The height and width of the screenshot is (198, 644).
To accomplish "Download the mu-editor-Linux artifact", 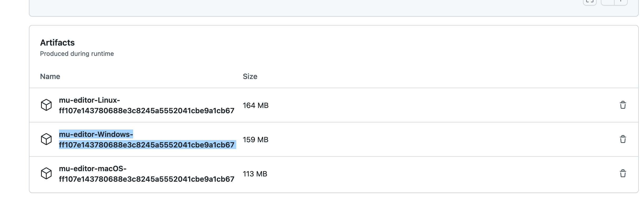I will point(146,105).
